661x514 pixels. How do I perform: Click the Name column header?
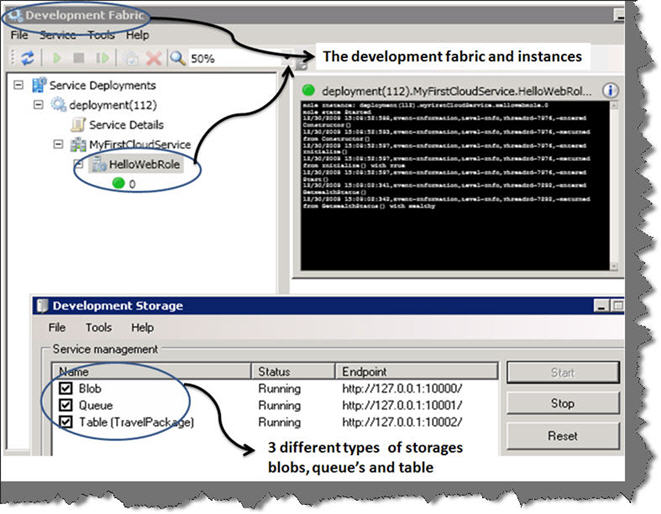click(x=152, y=371)
